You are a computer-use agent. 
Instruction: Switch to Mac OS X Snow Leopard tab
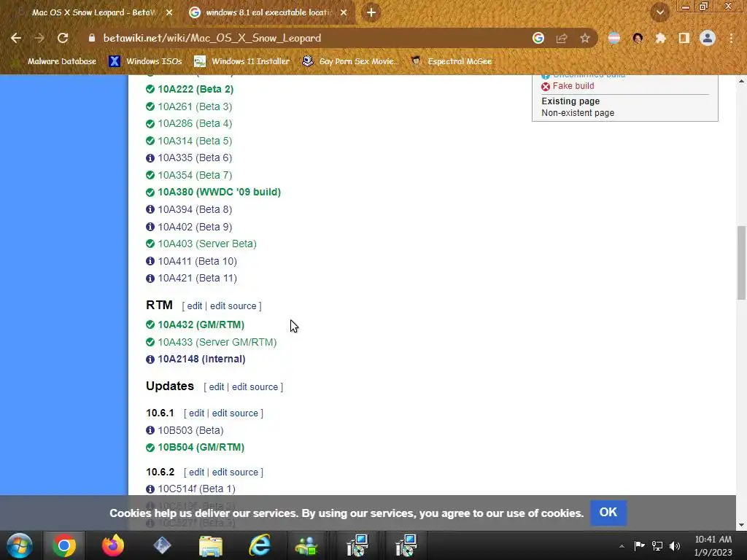coord(94,12)
